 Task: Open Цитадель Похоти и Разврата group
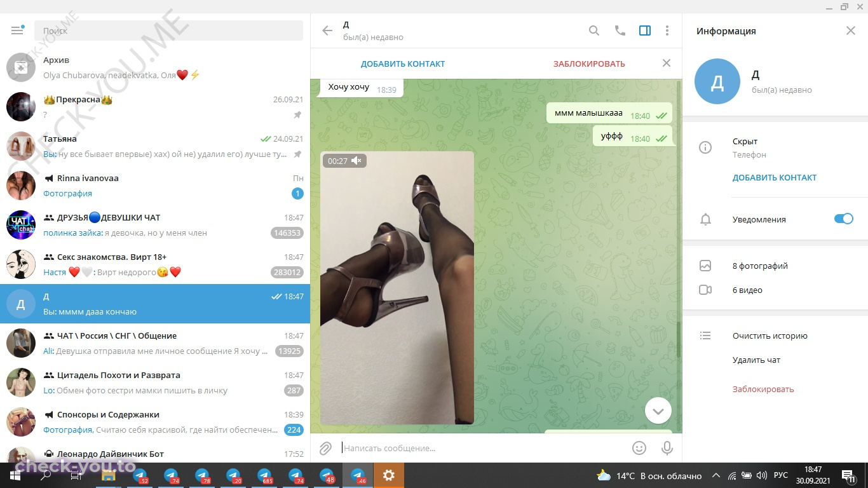click(x=155, y=383)
